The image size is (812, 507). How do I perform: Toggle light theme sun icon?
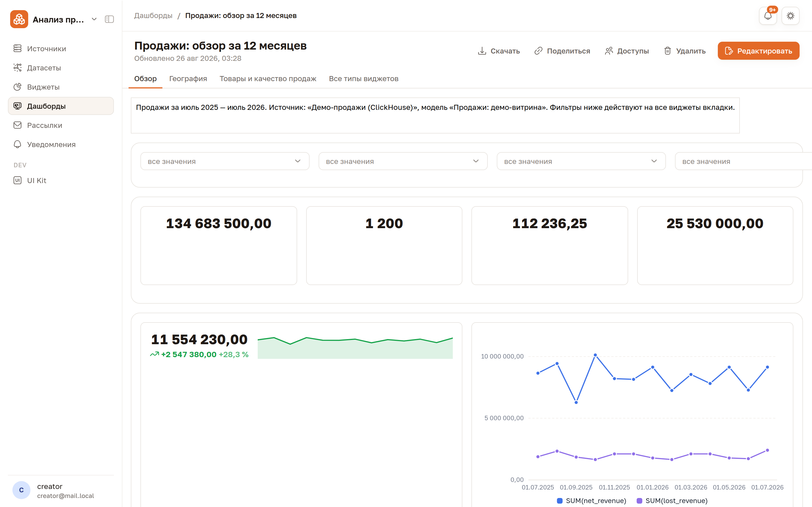790,16
